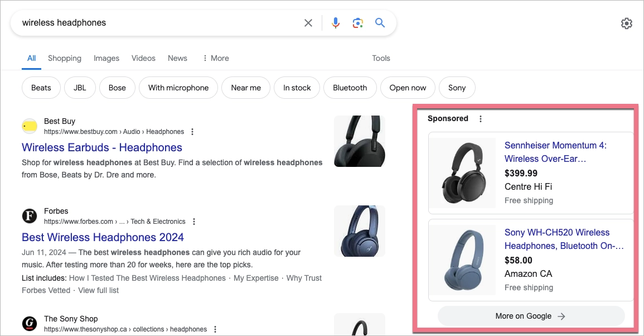Start a voice search with the microphone icon
Screen dimensions: 644x336
pyautogui.click(x=335, y=23)
